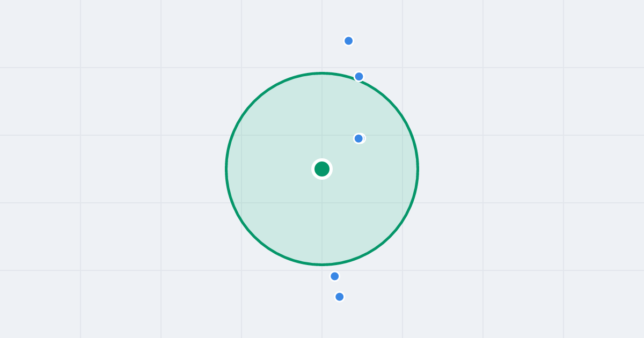This screenshot has height=338, width=644.
Task: Click the blue point just beneath the circle
Action: click(x=335, y=276)
